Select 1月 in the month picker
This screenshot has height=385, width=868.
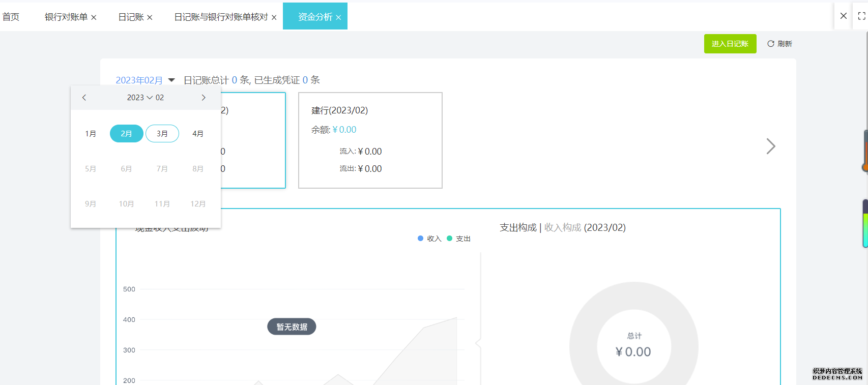point(91,133)
